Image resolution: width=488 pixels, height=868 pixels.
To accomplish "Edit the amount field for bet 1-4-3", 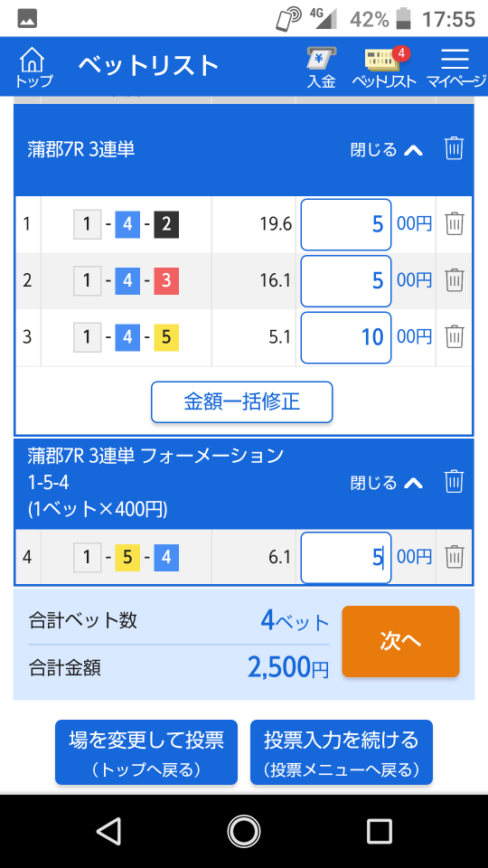I will [346, 281].
